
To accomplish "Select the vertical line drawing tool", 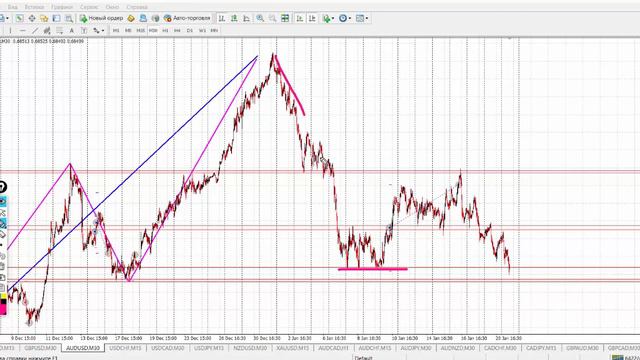I will (x=10, y=30).
